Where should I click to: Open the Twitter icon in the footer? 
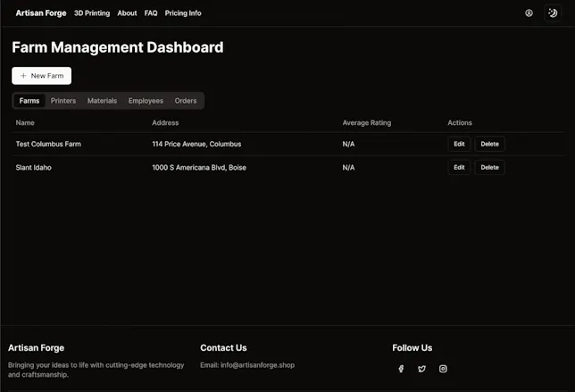pos(421,369)
